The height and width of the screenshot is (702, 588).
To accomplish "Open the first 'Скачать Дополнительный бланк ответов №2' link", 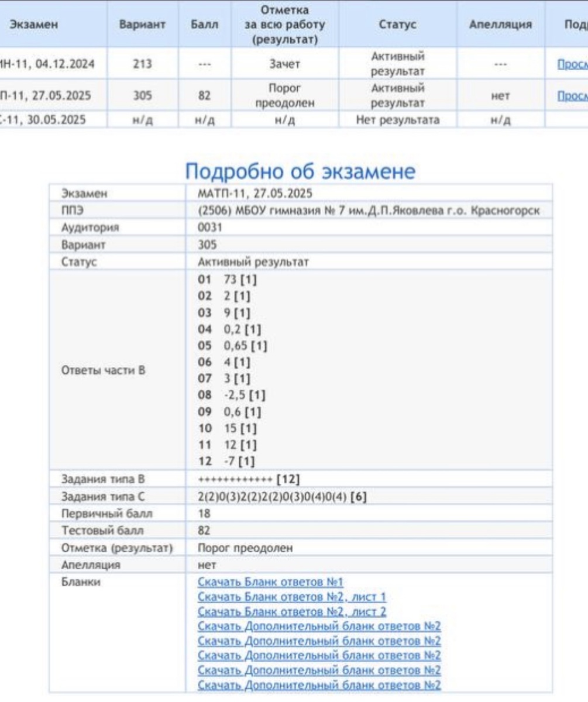I will click(x=319, y=627).
